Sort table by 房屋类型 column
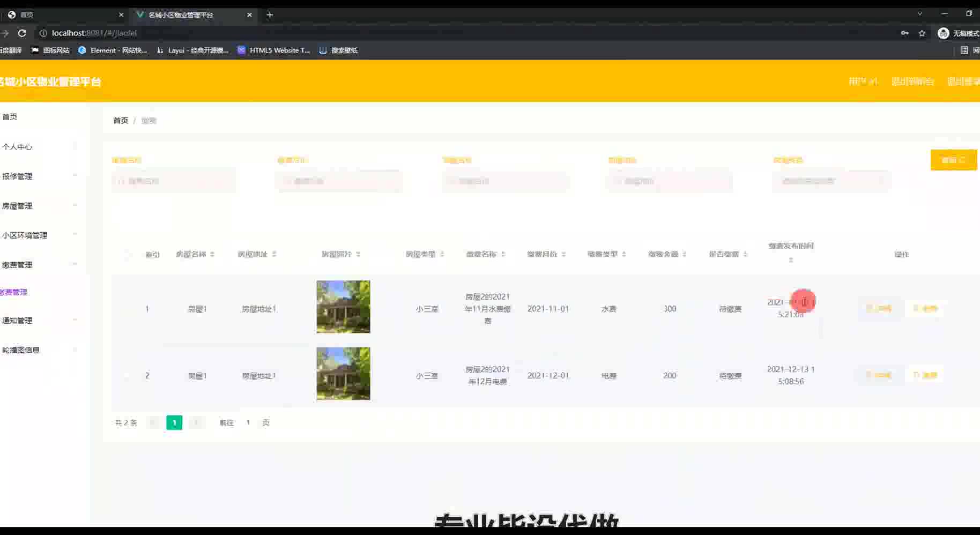The height and width of the screenshot is (535, 980). [442, 255]
